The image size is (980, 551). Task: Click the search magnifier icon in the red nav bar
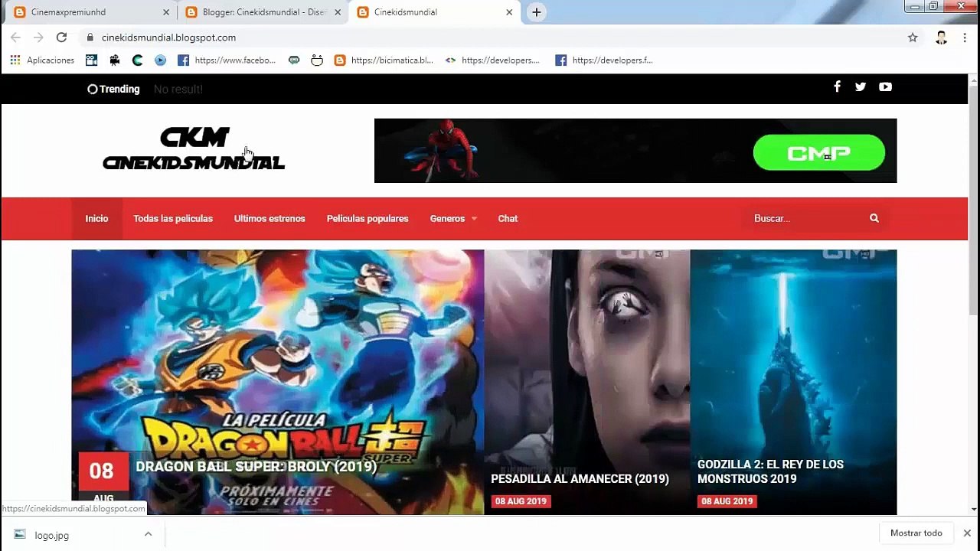pos(874,218)
